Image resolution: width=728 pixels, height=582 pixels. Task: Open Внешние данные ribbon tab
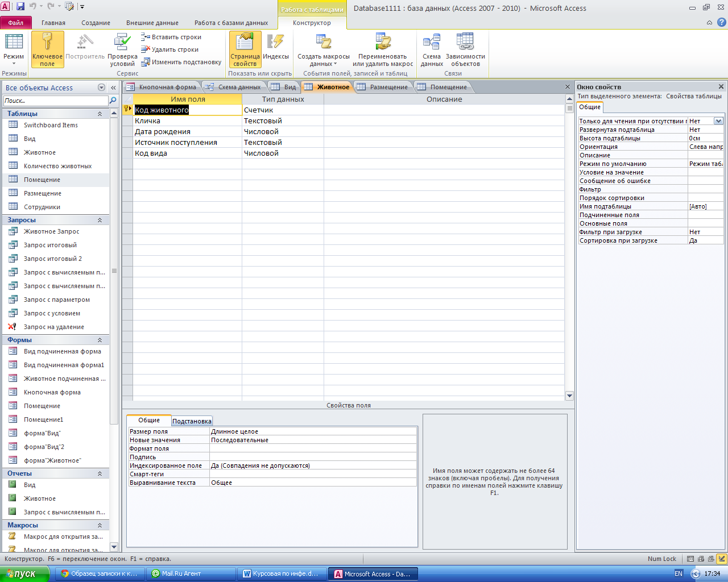coord(152,23)
